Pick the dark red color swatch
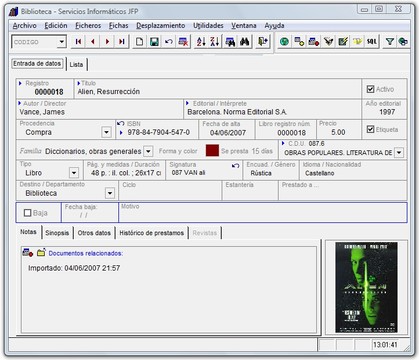The image size is (419, 360). click(212, 150)
